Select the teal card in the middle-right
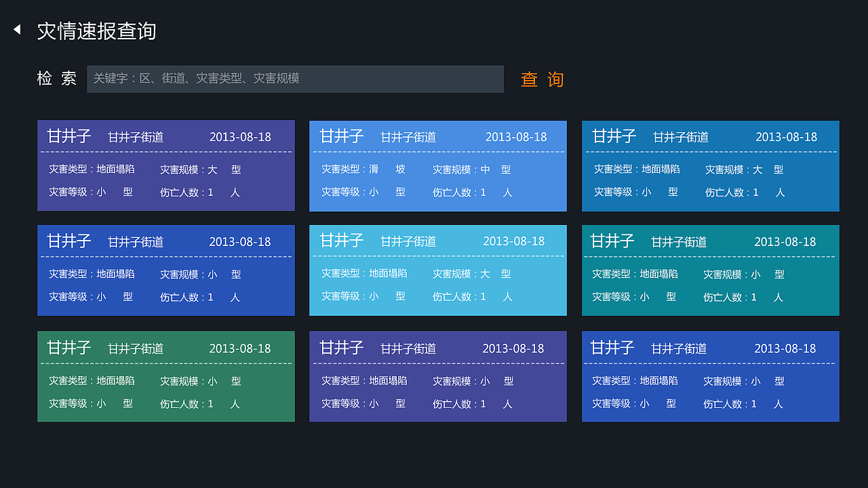The image size is (868, 488). [710, 270]
